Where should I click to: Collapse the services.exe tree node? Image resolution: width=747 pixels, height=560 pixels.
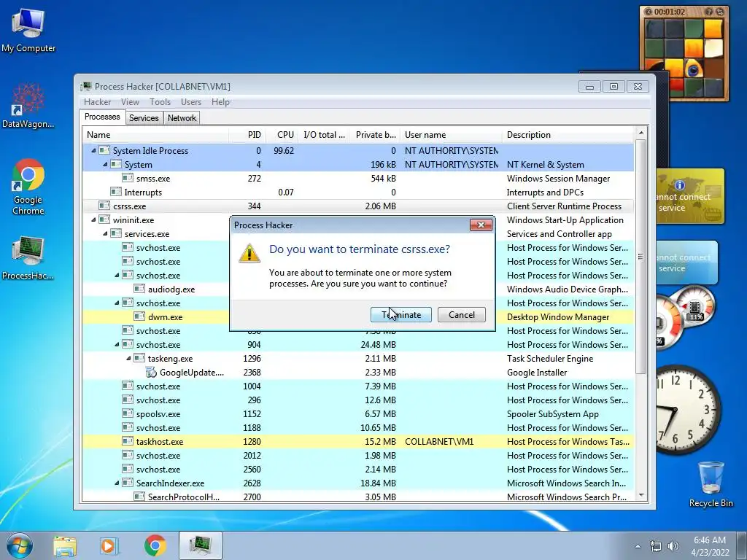105,234
